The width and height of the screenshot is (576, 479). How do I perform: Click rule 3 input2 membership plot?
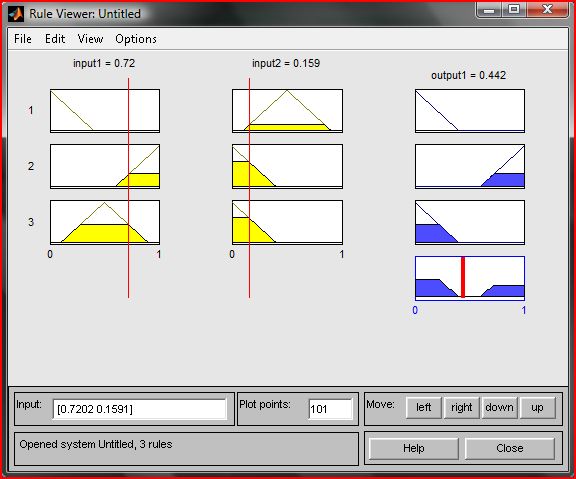click(287, 222)
